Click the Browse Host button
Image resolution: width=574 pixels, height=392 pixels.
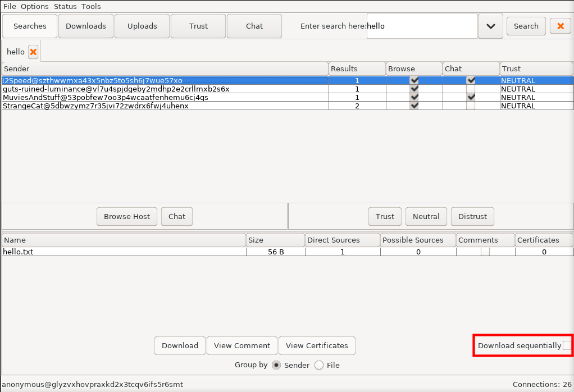[127, 216]
